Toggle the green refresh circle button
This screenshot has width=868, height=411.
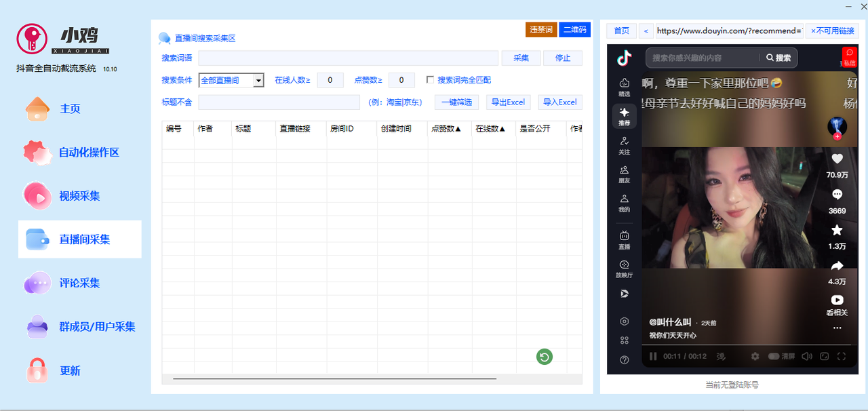tap(544, 356)
